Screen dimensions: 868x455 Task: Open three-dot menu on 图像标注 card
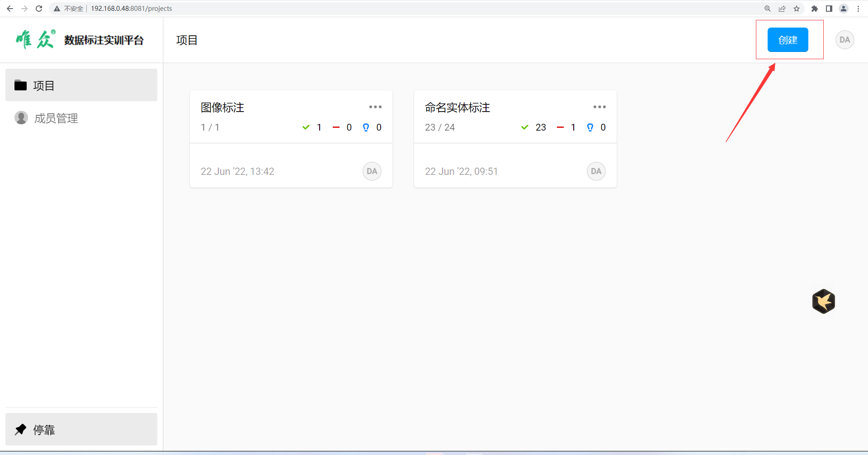375,107
